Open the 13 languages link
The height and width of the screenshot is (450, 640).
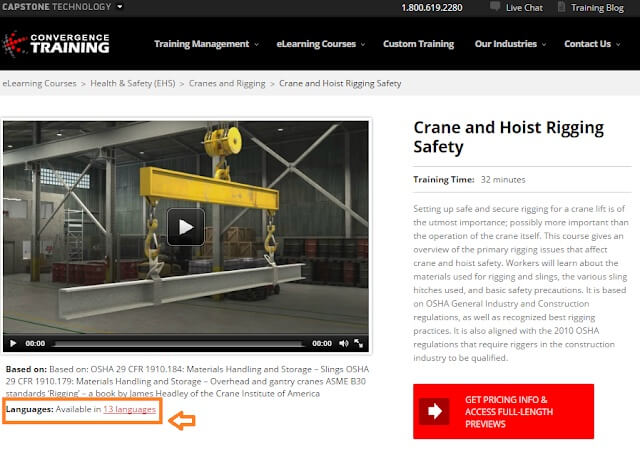click(x=129, y=409)
